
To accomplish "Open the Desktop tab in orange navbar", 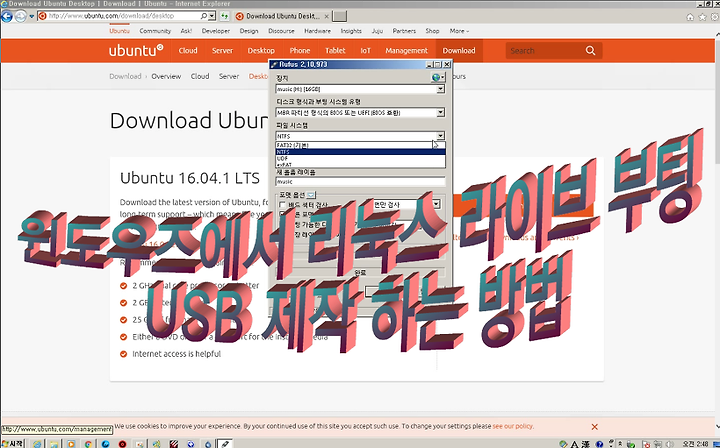I will click(x=261, y=50).
